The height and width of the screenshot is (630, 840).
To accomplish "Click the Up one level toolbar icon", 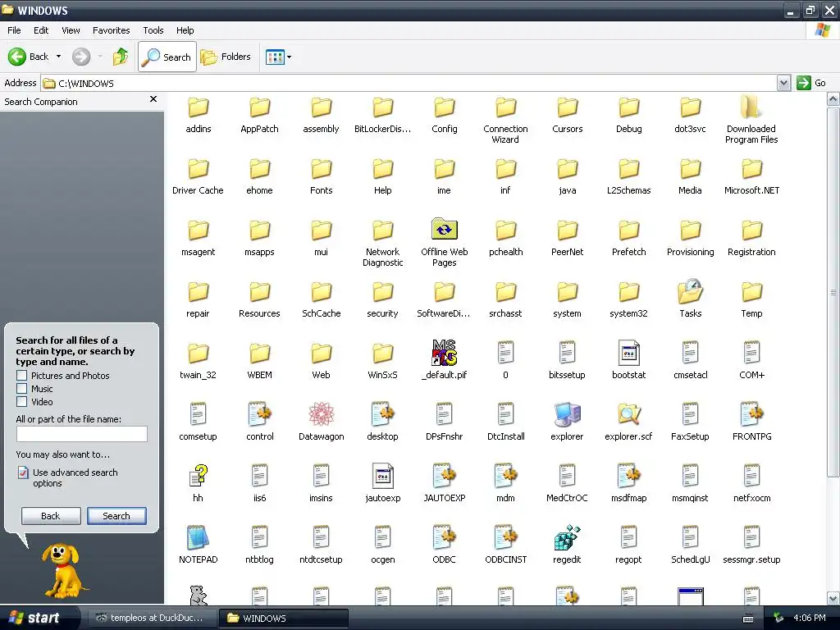I will click(121, 57).
